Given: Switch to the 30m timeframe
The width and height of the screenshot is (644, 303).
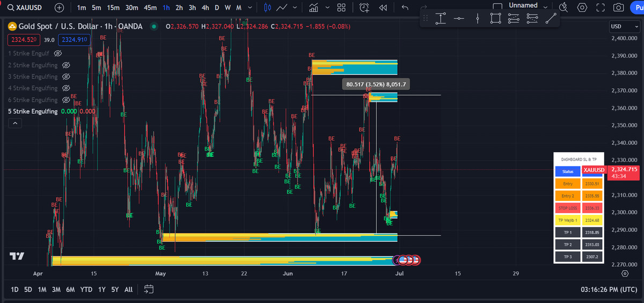Looking at the screenshot, I should (131, 8).
